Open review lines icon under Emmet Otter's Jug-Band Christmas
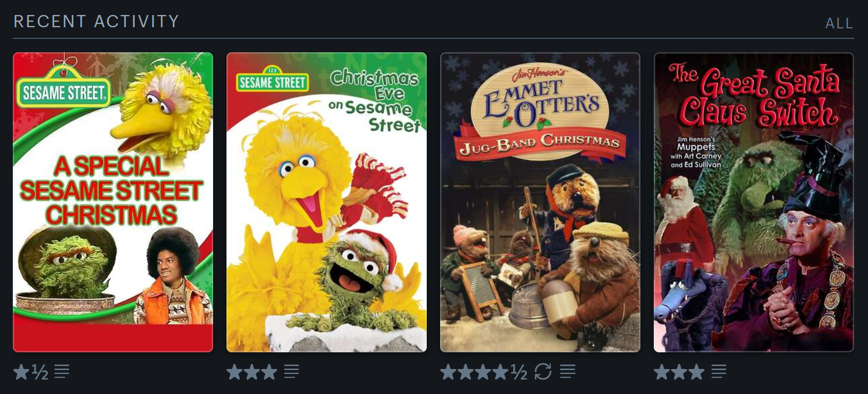868x394 pixels. pos(568,371)
